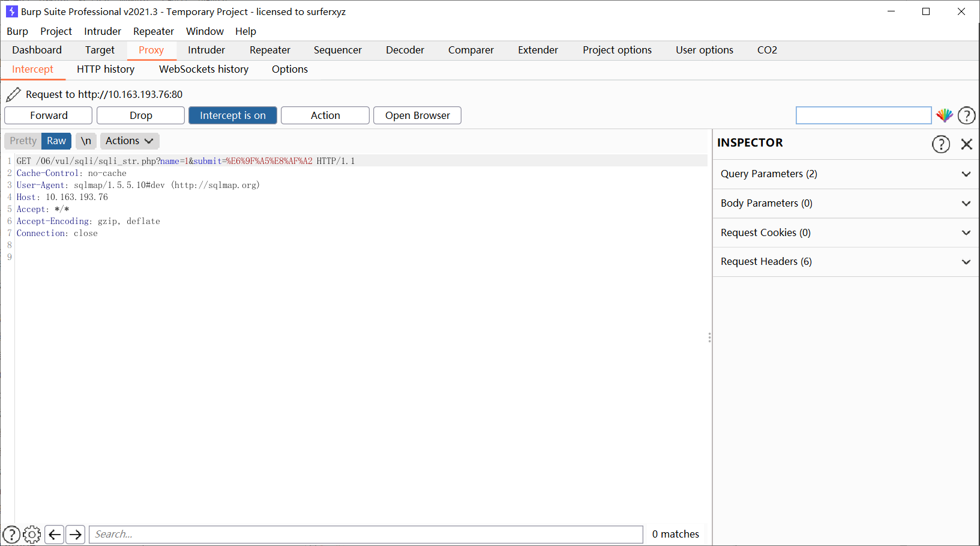This screenshot has width=980, height=546.
Task: Open the Project menu
Action: (x=56, y=31)
